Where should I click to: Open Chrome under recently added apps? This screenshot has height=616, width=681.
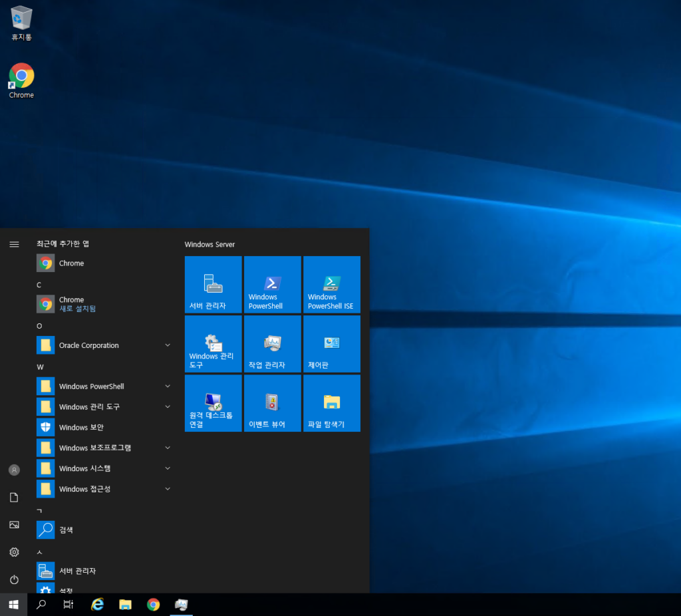pyautogui.click(x=104, y=263)
